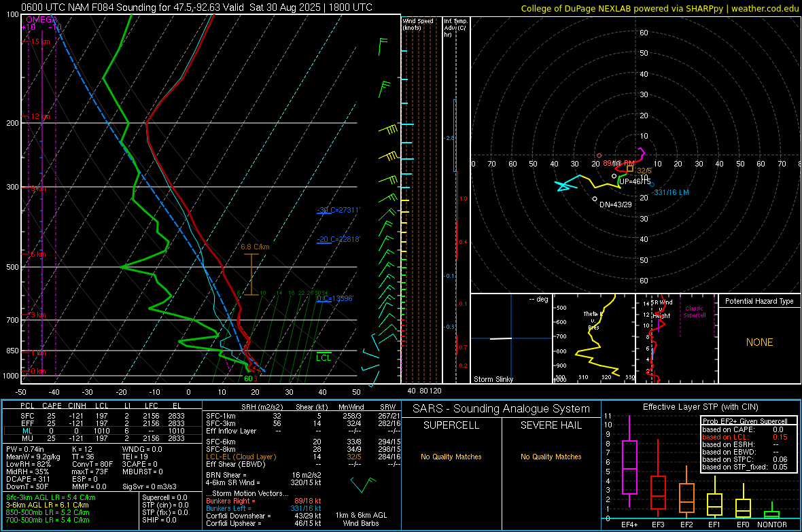Click the '331/16 LM' hodograph label
802x532 pixels.
(672, 192)
